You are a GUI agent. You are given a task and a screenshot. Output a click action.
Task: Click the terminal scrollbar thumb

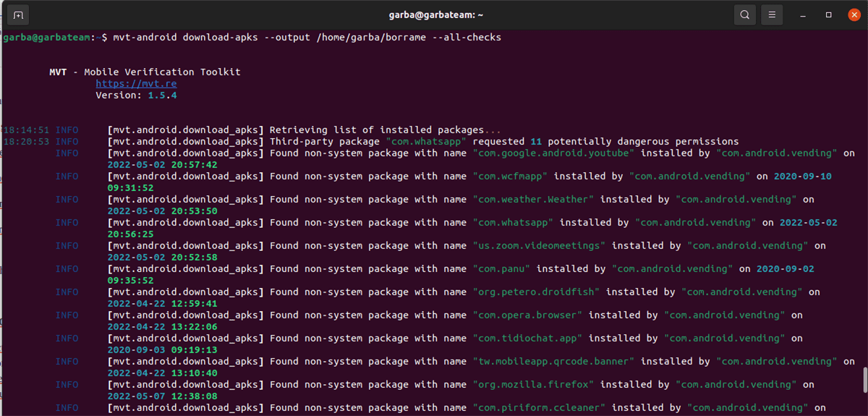[864, 378]
